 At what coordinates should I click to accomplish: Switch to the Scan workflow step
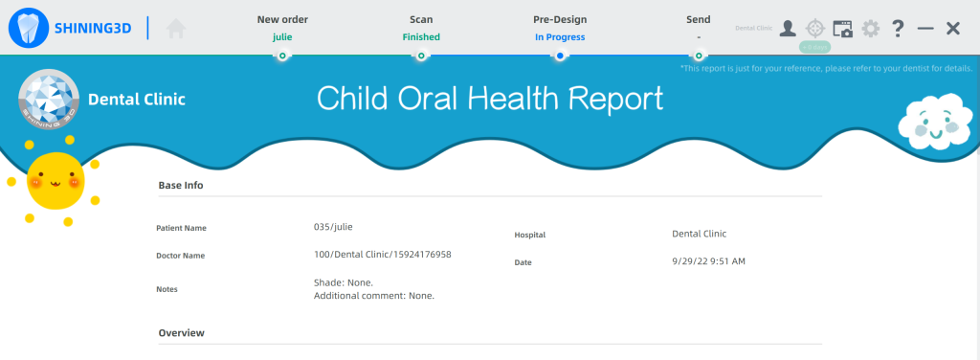(421, 28)
